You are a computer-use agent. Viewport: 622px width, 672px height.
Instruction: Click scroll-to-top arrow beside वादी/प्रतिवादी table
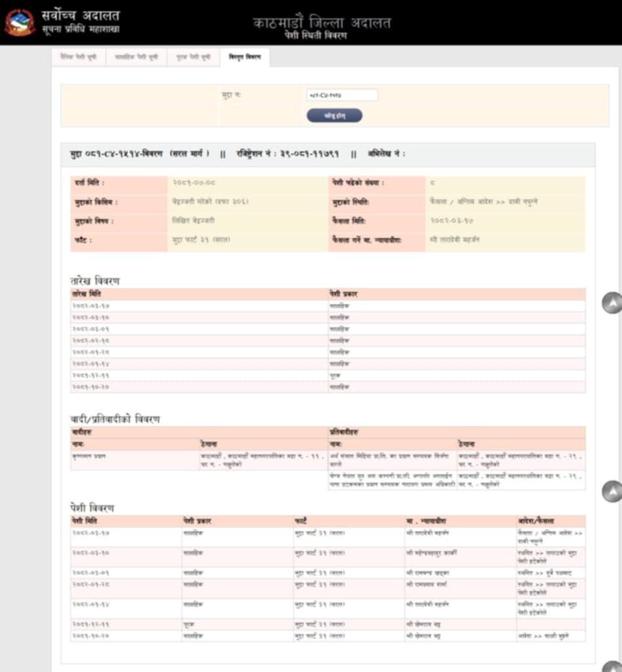point(612,491)
